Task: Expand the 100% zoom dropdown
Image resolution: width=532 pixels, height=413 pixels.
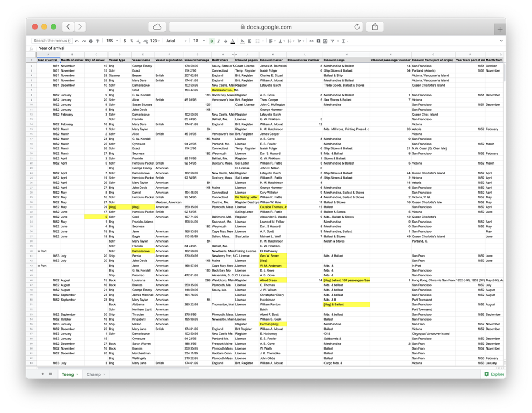Action: pyautogui.click(x=111, y=41)
